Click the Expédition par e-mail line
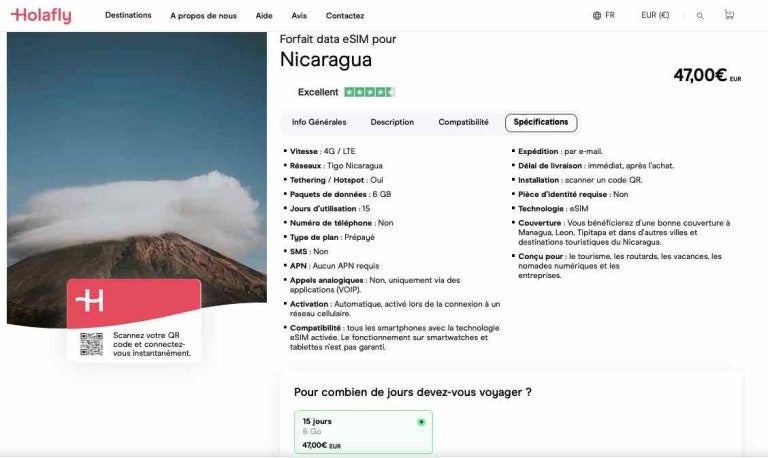The height and width of the screenshot is (458, 768). tap(560, 151)
